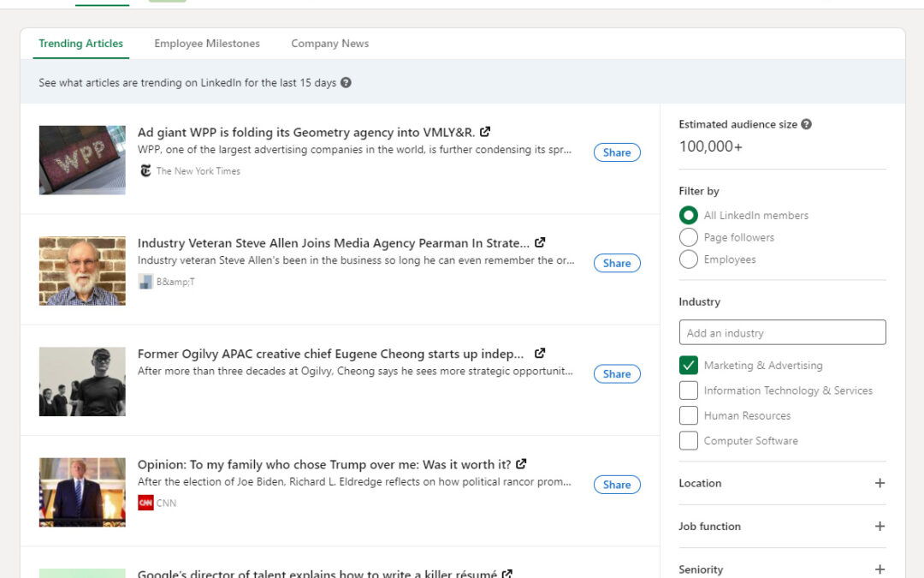
Task: Select the Employees filter radio button
Action: pyautogui.click(x=688, y=259)
